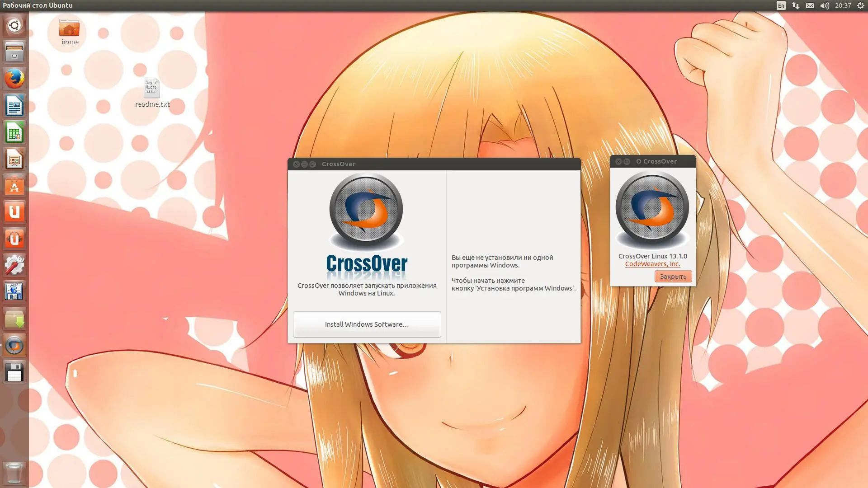This screenshot has width=868, height=488.
Task: Click the floppy disk save icon in the dock
Action: click(x=14, y=372)
